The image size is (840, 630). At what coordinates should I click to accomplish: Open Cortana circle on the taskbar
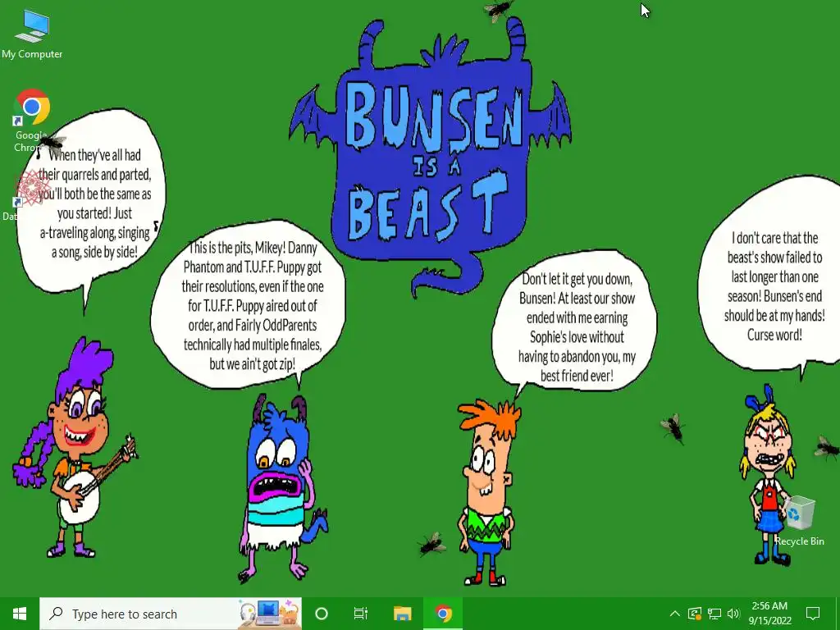coord(322,614)
